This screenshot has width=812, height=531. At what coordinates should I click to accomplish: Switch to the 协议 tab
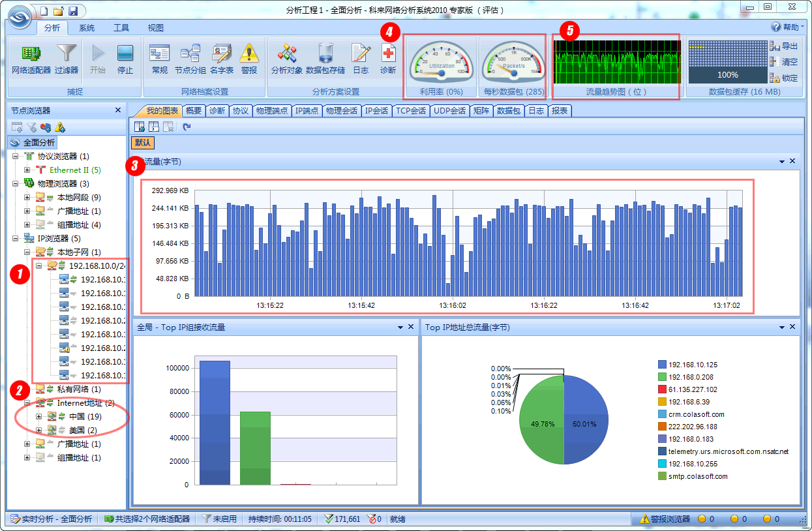241,111
